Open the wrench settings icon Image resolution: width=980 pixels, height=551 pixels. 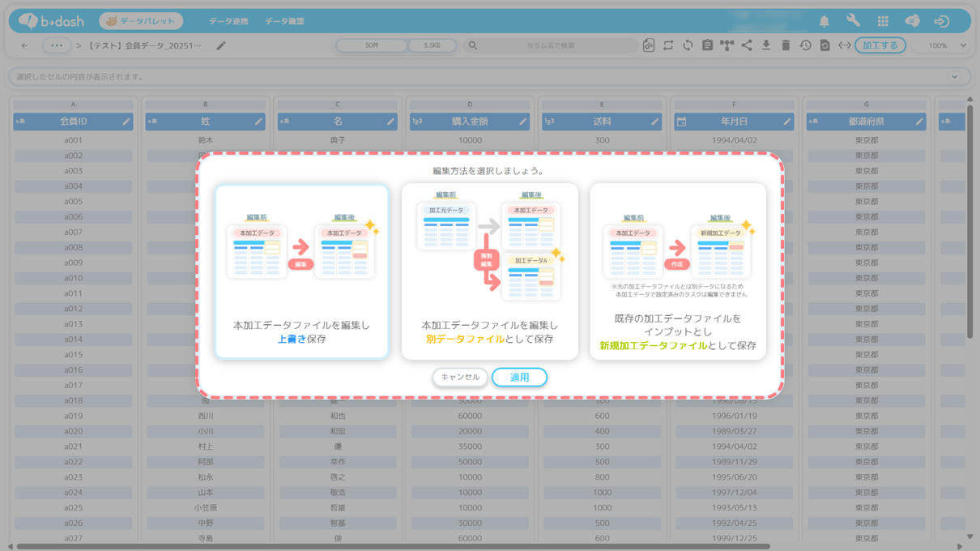[x=853, y=21]
